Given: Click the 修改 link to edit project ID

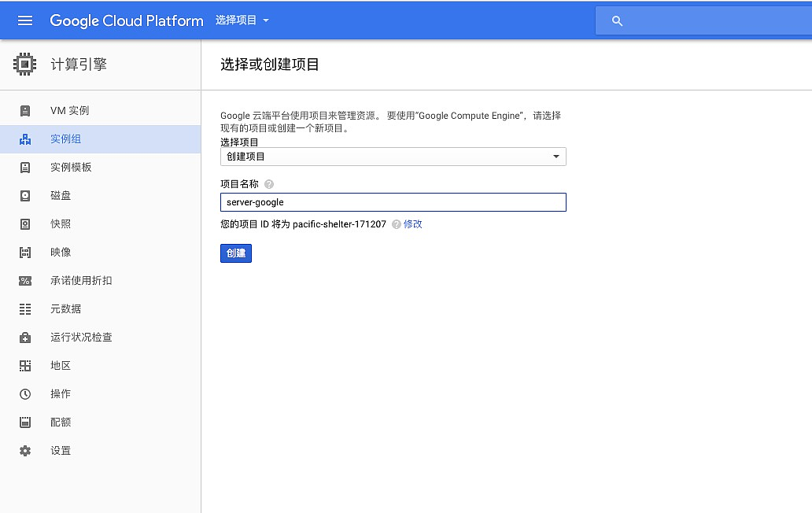Looking at the screenshot, I should pos(413,224).
